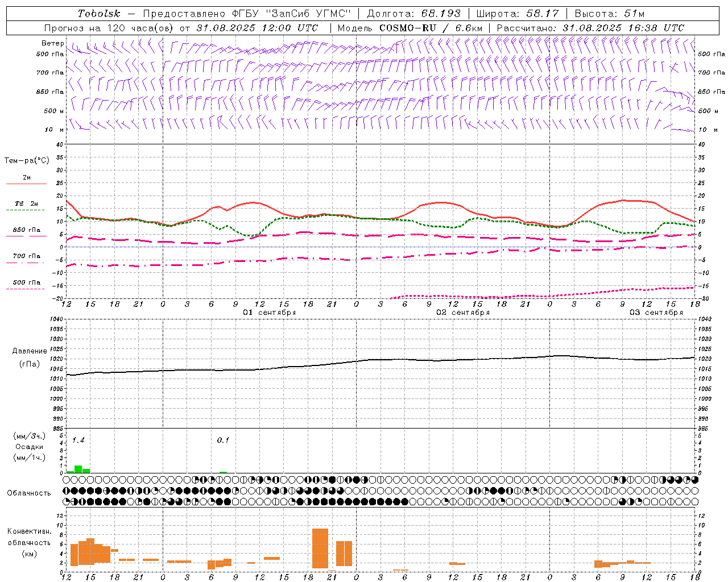Click the 1.4 precipitation amount value

pyautogui.click(x=78, y=440)
